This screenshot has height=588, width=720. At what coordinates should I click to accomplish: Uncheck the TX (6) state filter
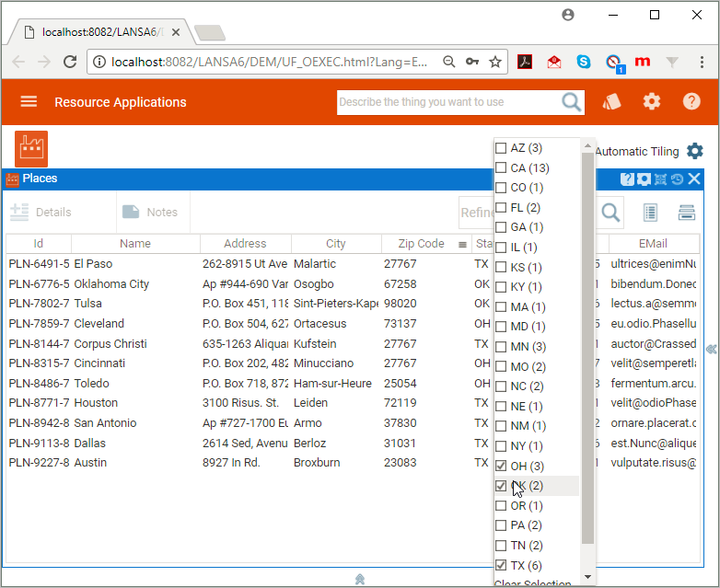tap(501, 565)
